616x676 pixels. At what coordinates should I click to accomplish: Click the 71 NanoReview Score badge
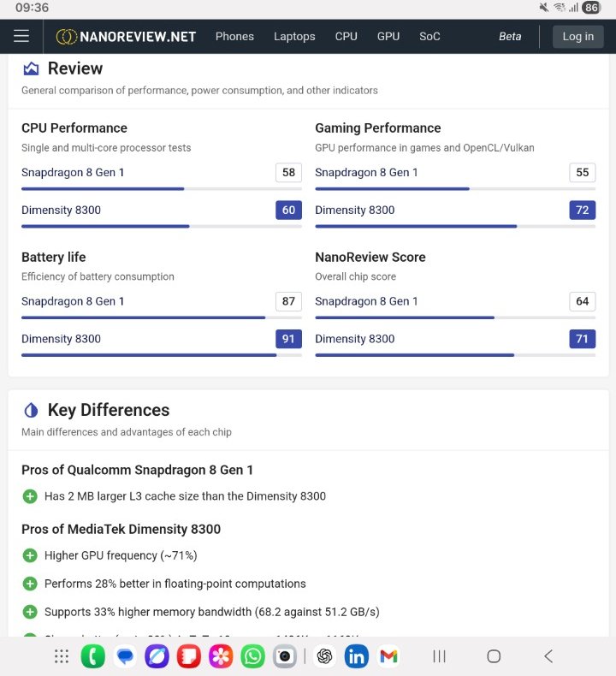[582, 339]
